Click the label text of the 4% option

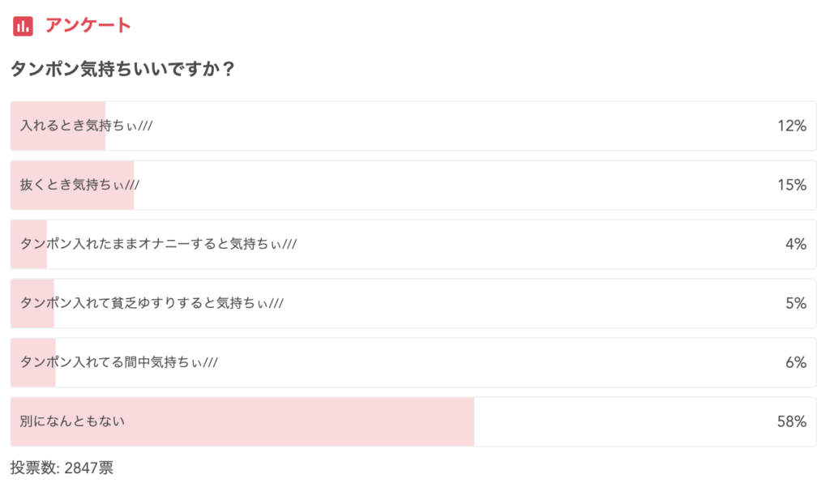158,244
